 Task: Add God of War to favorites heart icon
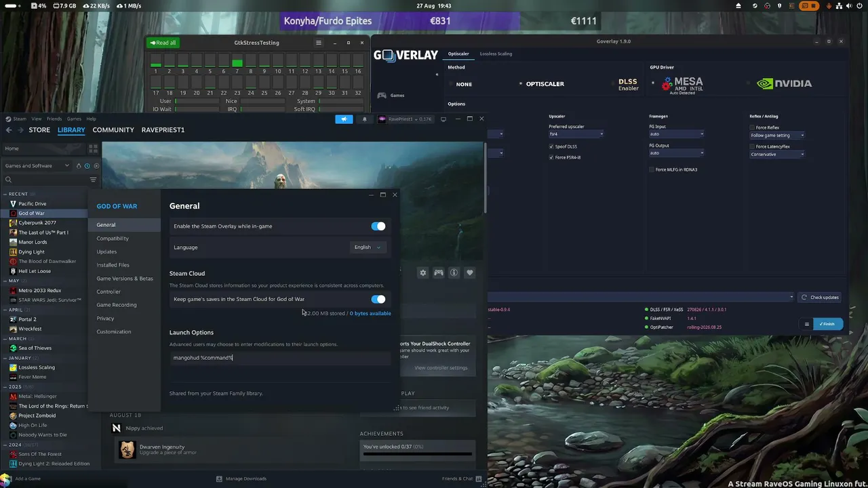(x=470, y=272)
